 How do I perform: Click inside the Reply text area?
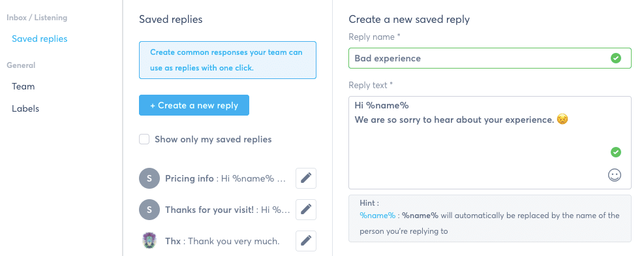pos(489,142)
